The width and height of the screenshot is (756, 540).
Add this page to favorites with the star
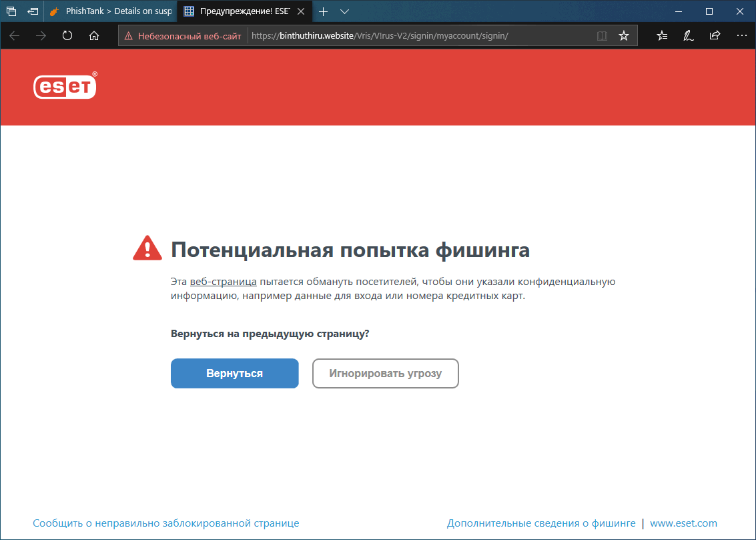(x=624, y=35)
